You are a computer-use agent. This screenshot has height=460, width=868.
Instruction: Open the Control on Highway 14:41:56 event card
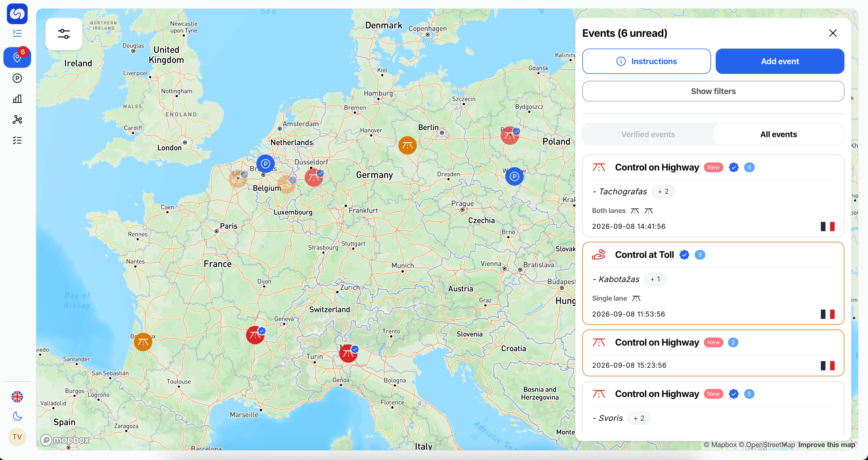[x=713, y=196]
